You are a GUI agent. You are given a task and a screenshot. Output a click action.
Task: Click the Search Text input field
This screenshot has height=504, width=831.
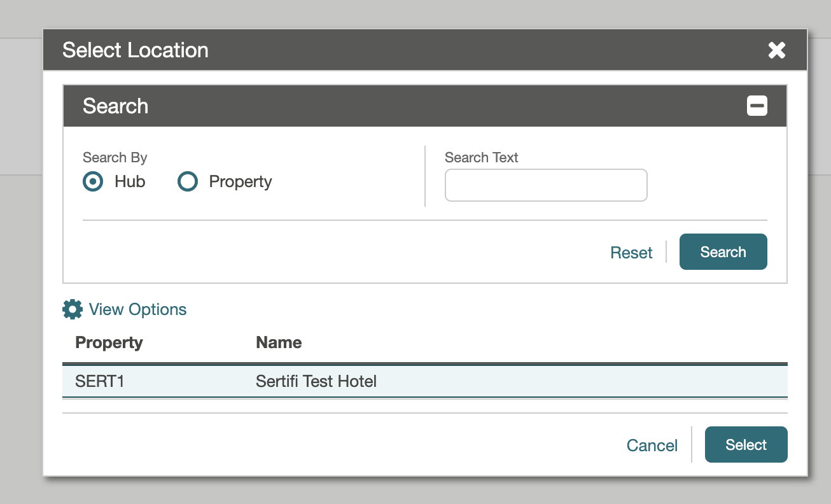click(x=546, y=185)
